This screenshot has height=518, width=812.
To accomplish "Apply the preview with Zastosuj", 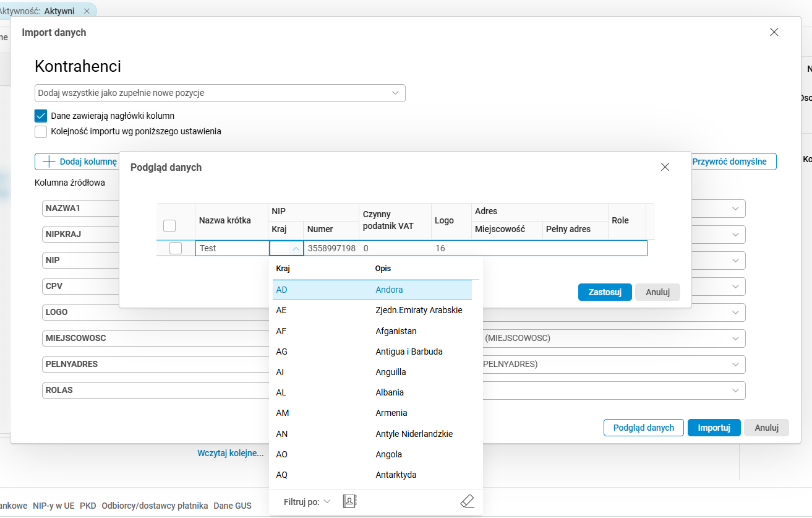I will point(605,292).
